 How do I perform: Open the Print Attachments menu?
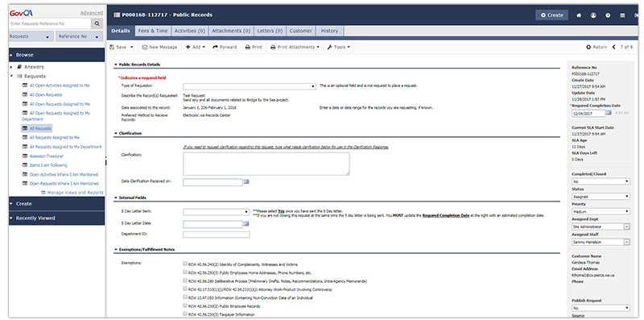pyautogui.click(x=295, y=48)
